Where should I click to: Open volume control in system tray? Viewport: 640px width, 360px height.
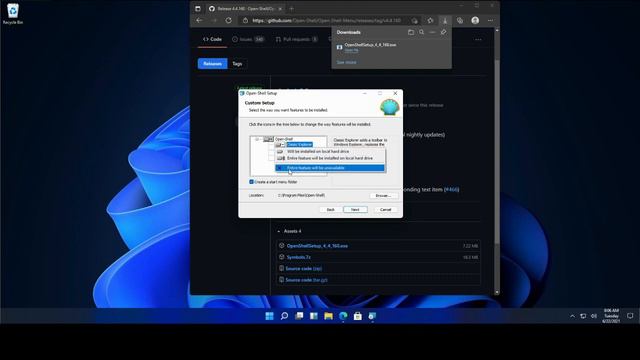[x=594, y=316]
